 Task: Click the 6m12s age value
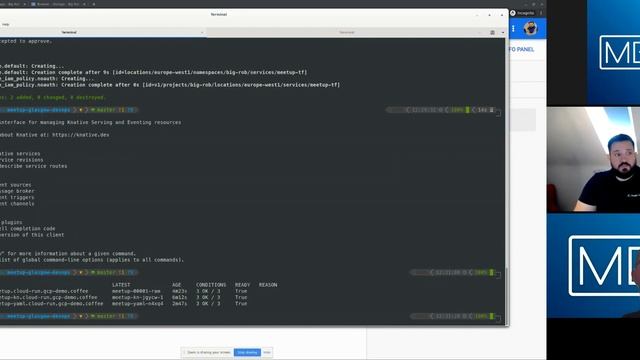click(x=180, y=298)
